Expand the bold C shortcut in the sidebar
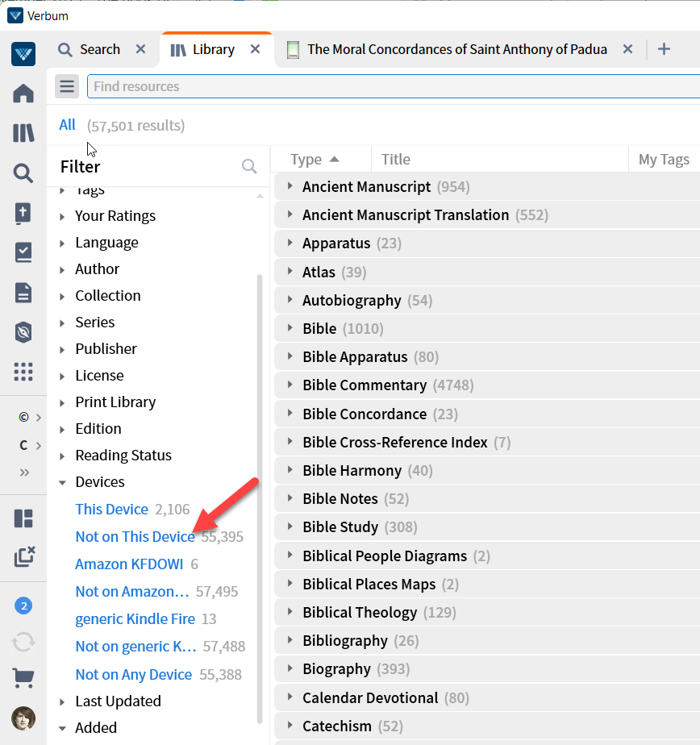This screenshot has width=700, height=745. coord(30,445)
